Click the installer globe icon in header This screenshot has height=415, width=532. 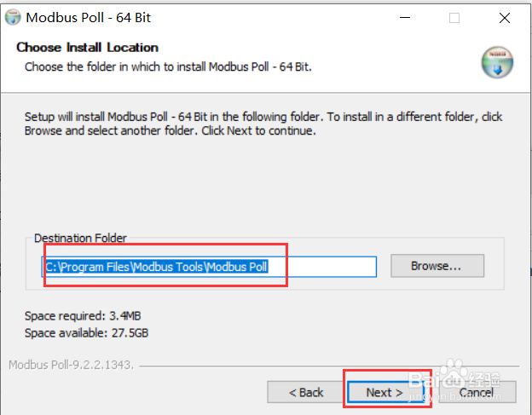(497, 62)
